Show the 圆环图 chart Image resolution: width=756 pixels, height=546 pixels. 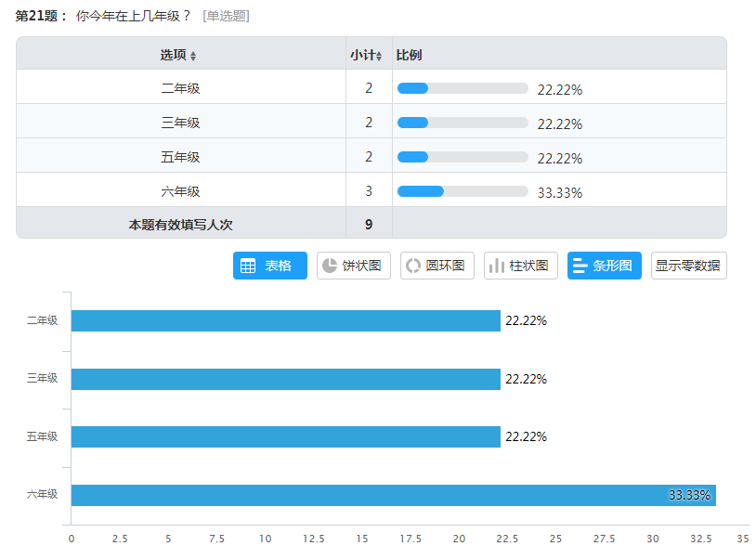(437, 266)
